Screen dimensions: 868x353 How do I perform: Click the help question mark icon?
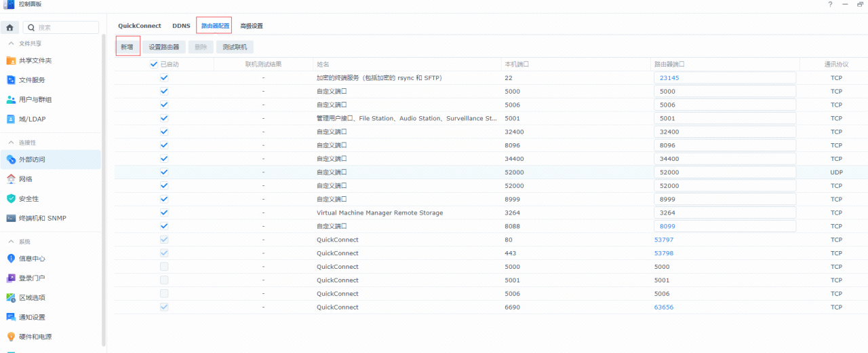pyautogui.click(x=830, y=4)
